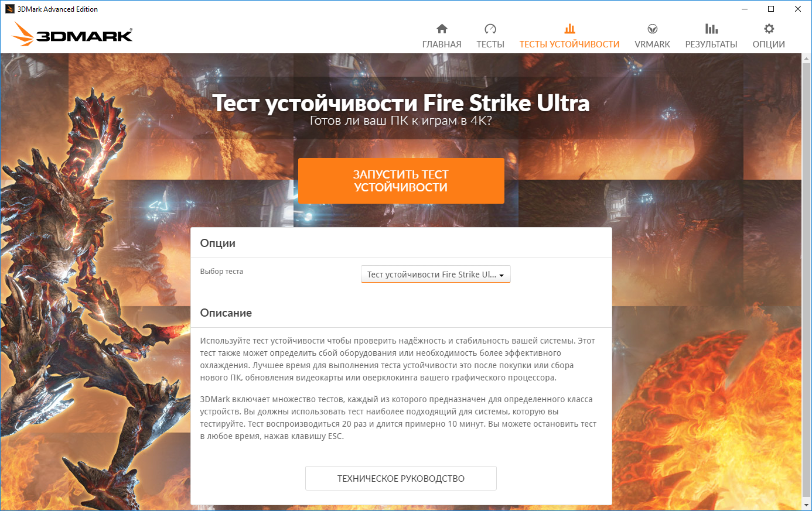Click the home icon above ГЛАВНАЯ
This screenshot has width=812, height=511.
pyautogui.click(x=442, y=29)
